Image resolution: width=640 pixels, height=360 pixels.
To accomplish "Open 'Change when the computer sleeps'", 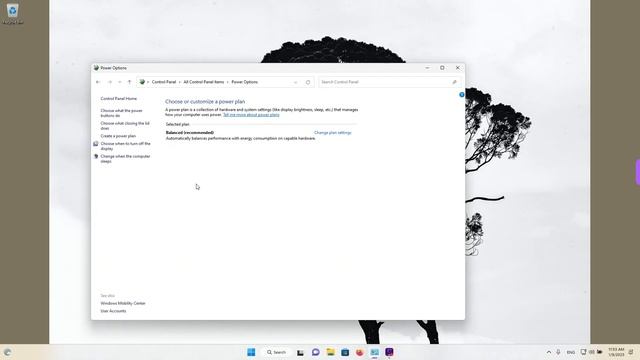I will 125,159.
